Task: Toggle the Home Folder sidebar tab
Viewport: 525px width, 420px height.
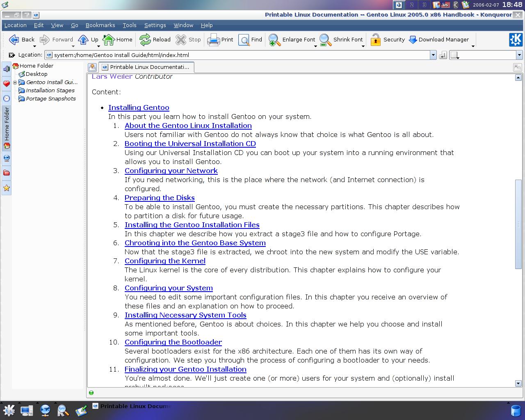Action: [x=7, y=129]
